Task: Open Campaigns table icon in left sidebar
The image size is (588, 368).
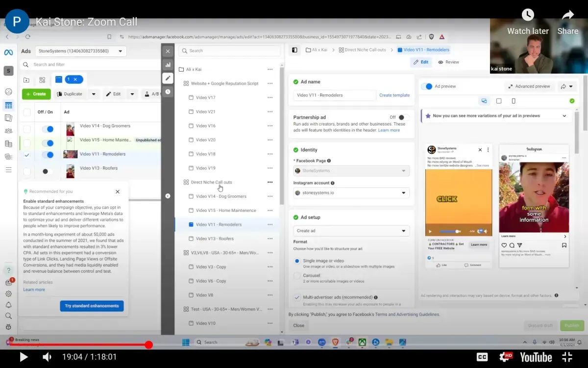Action: point(8,105)
